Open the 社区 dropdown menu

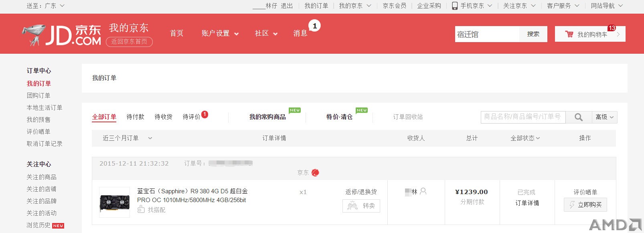tap(266, 33)
